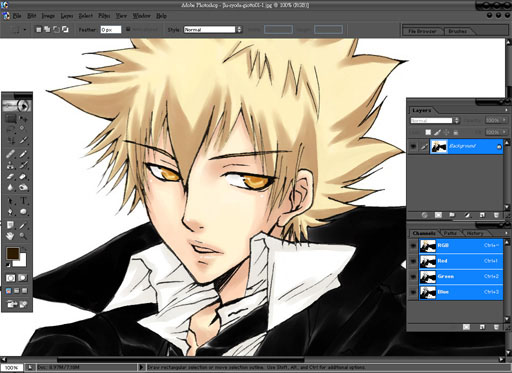
Task: Select the Pen tool
Action: click(11, 212)
